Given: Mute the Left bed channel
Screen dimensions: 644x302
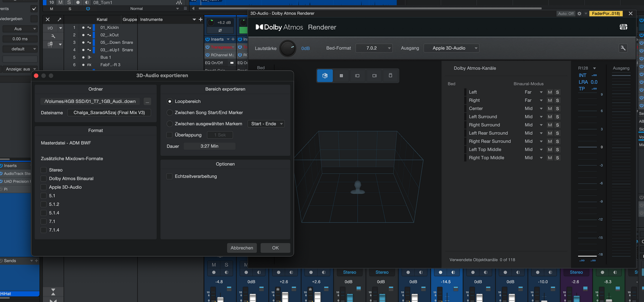Looking at the screenshot, I should (550, 92).
